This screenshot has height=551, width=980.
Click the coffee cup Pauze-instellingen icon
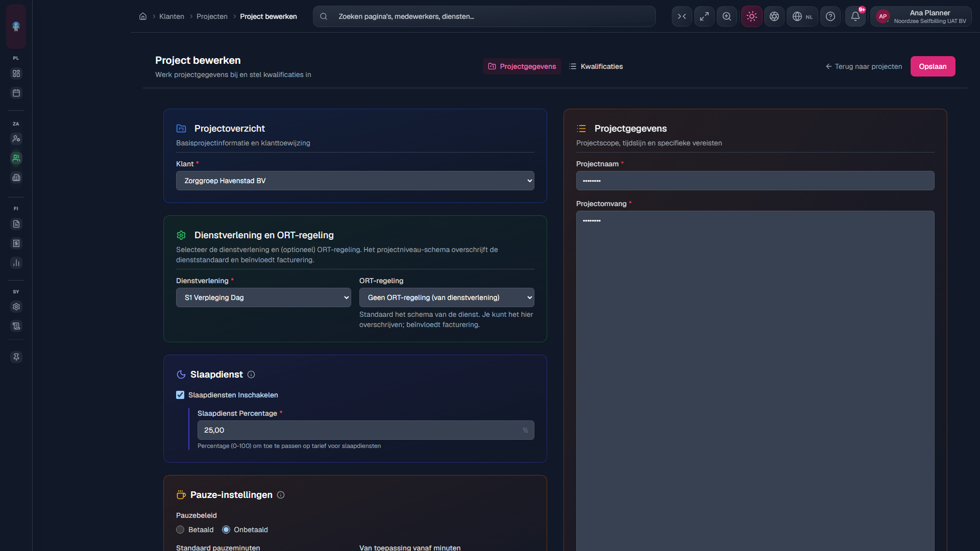click(x=181, y=495)
